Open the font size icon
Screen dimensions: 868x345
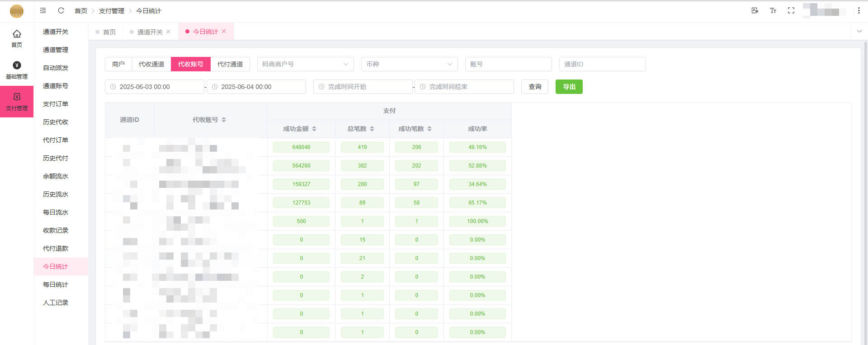click(x=773, y=10)
